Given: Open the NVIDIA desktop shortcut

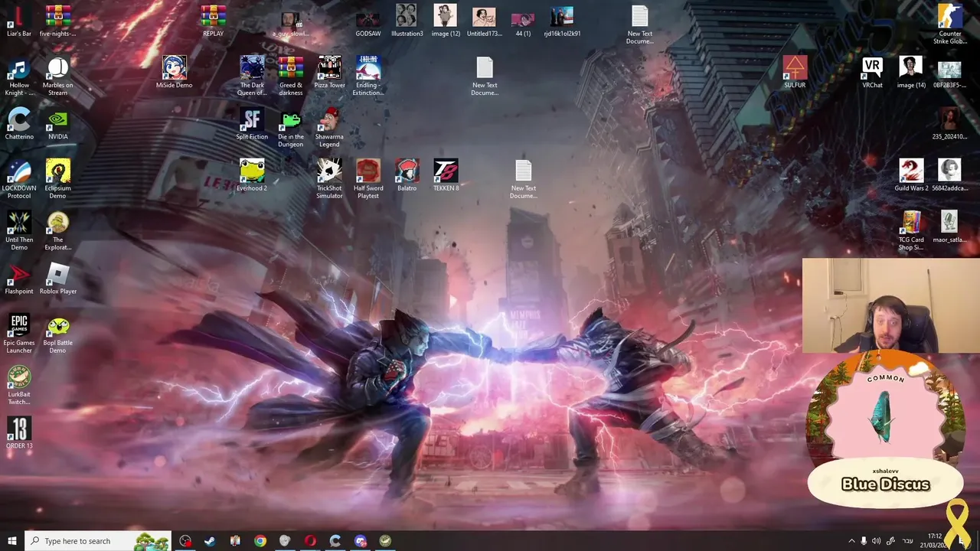Looking at the screenshot, I should [58, 124].
